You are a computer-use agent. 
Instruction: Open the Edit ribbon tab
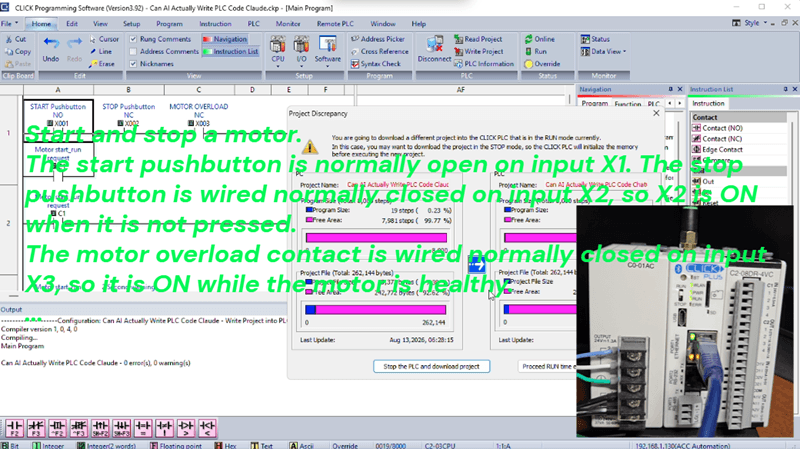point(72,24)
